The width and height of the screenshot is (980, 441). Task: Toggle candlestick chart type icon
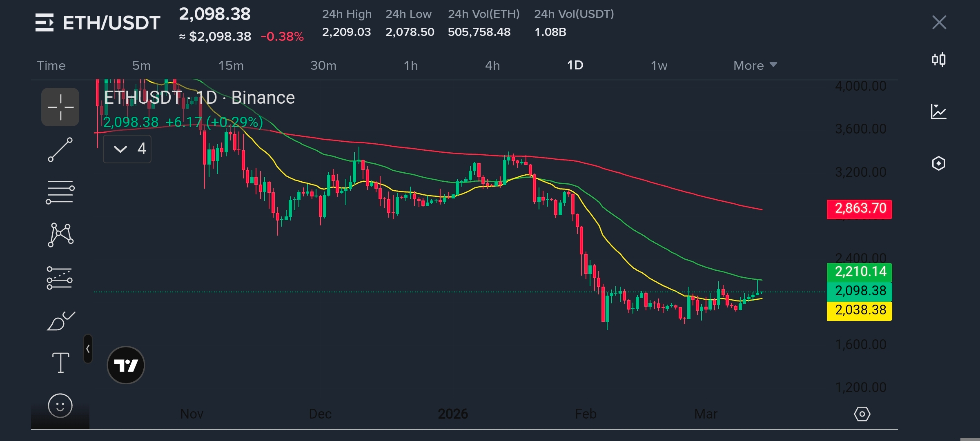[939, 60]
